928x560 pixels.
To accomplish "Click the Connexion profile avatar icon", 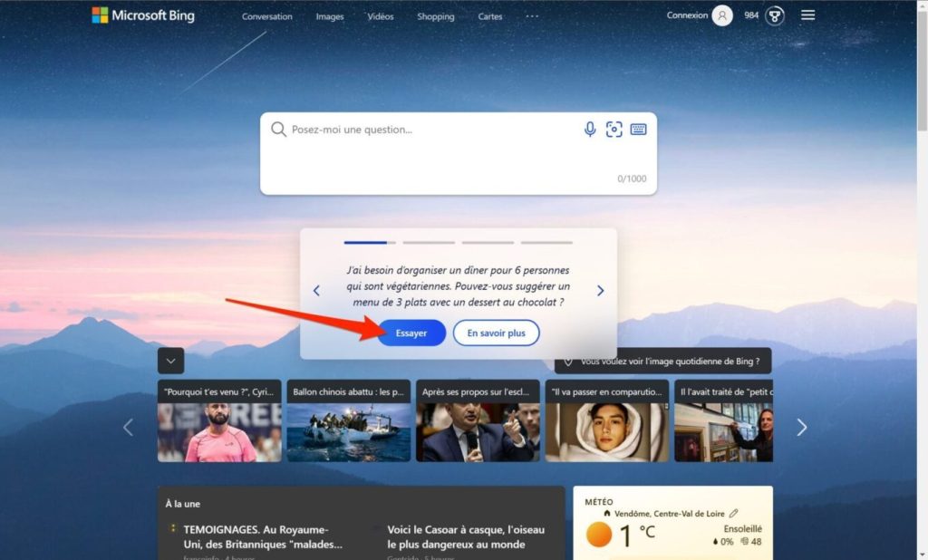I will pos(721,15).
